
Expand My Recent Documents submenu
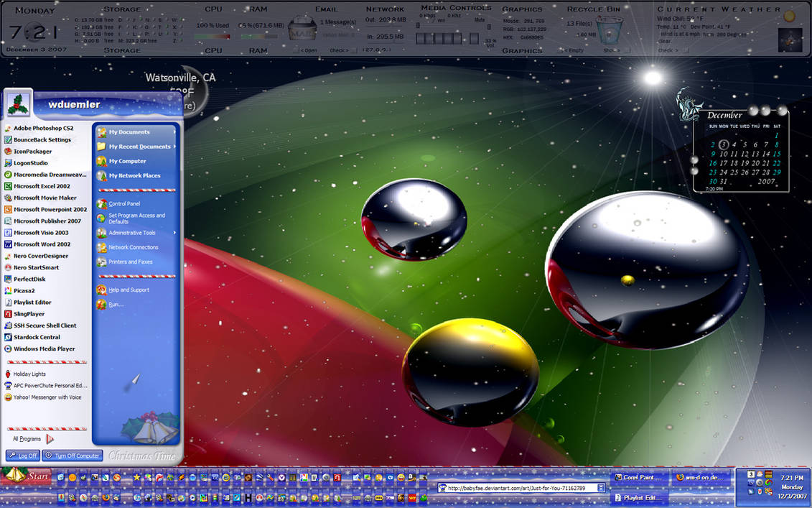(174, 147)
